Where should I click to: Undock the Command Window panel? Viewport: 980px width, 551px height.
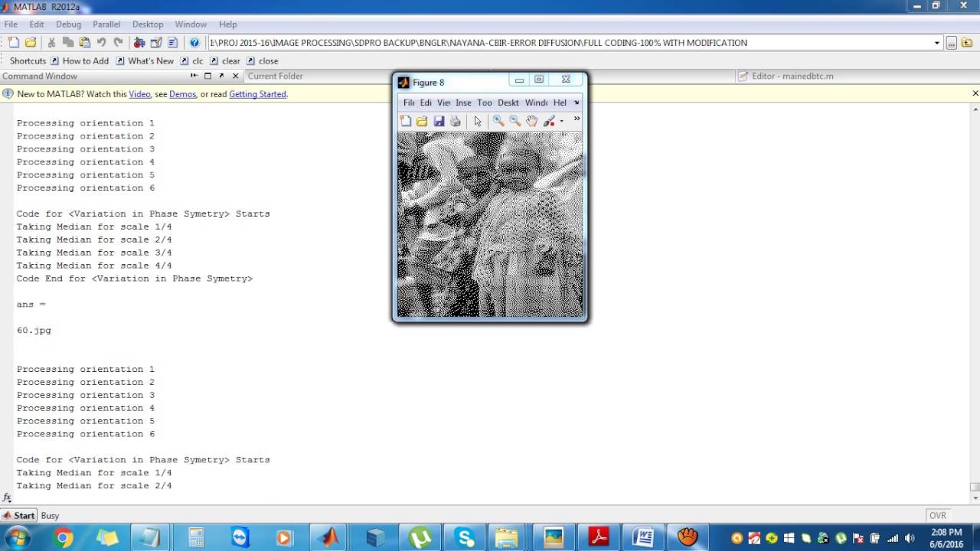tap(221, 76)
